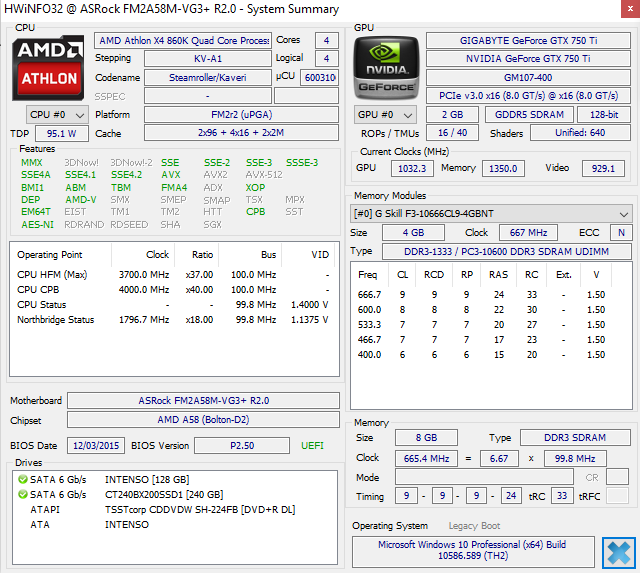
Task: Click the GPU memory size 2 GB
Action: [452, 115]
